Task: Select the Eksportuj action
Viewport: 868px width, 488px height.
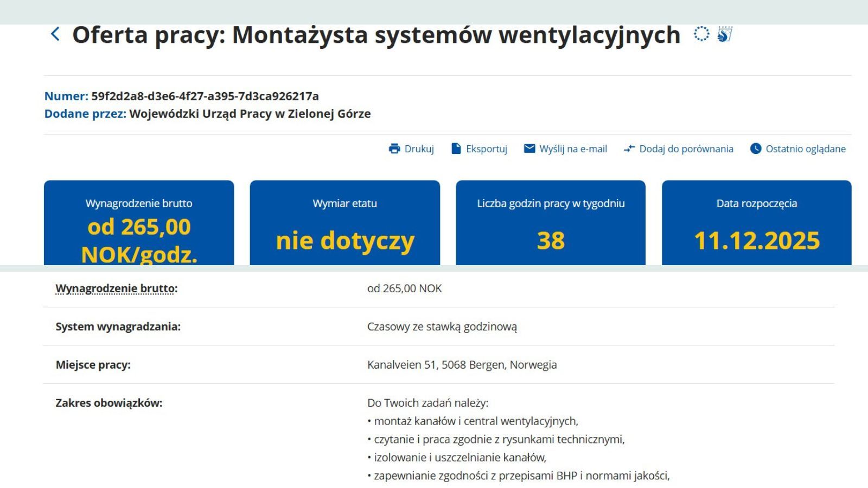Action: pyautogui.click(x=487, y=148)
